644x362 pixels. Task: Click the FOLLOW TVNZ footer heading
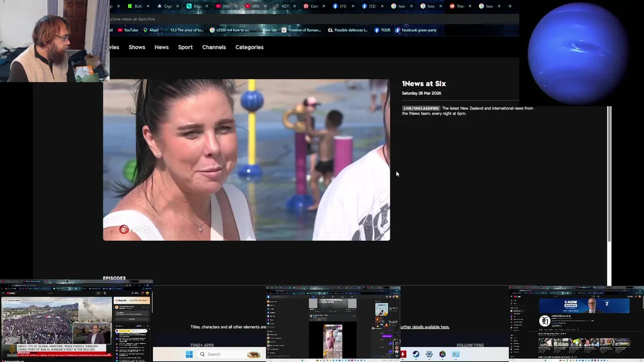[x=470, y=345]
